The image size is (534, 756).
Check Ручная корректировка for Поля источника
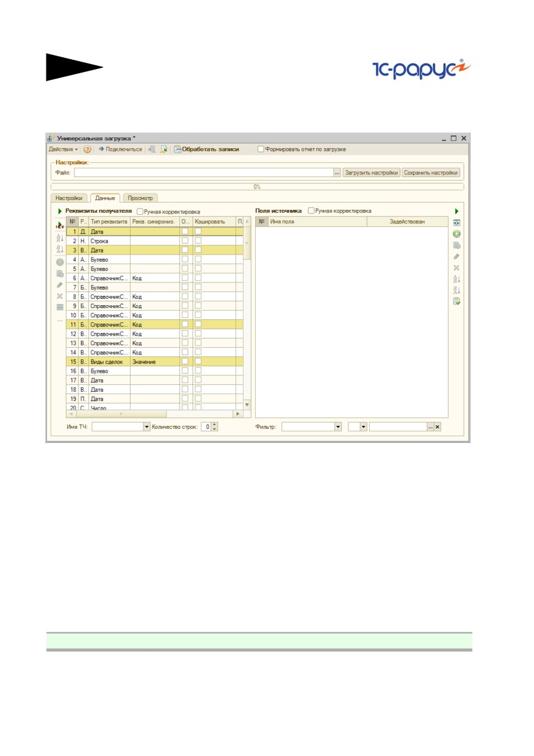pos(311,211)
